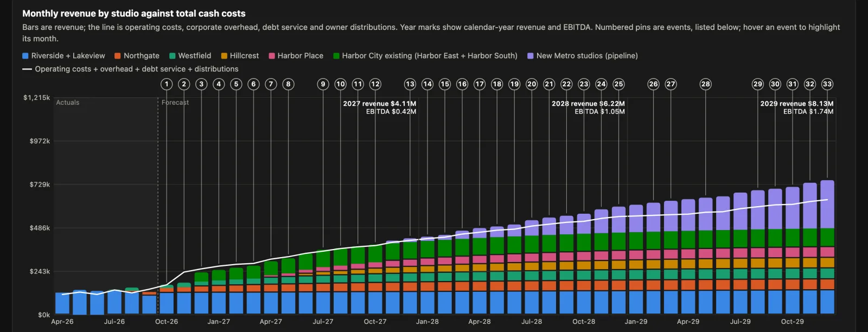This screenshot has height=332, width=868.
Task: Click the Forecast region label
Action: pos(175,103)
